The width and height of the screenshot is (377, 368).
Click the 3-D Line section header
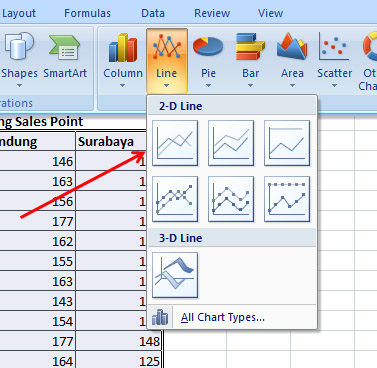point(232,238)
